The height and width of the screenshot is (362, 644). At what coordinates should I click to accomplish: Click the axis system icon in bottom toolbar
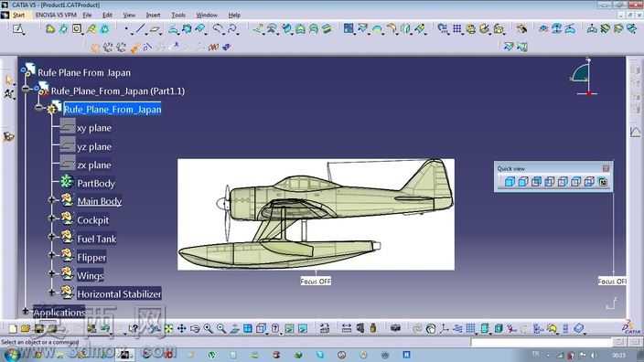point(445,328)
